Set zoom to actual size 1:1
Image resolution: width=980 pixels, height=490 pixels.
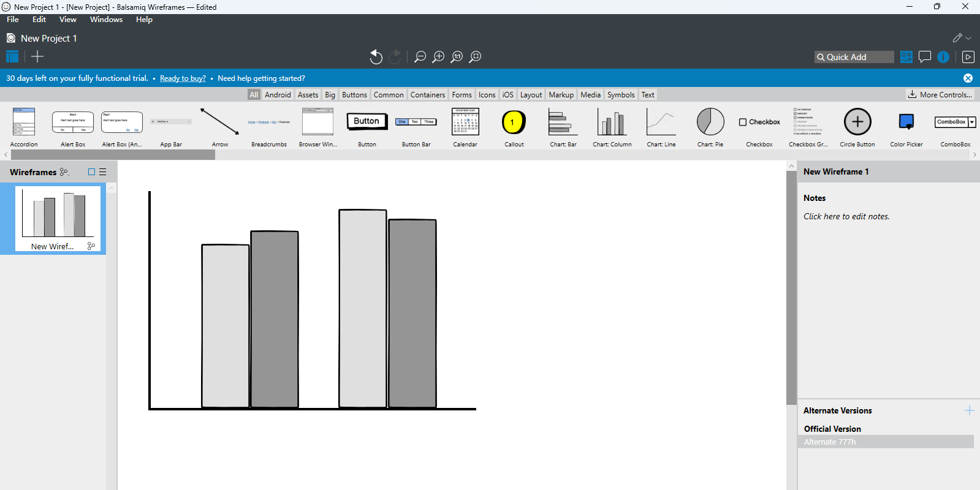(x=457, y=57)
